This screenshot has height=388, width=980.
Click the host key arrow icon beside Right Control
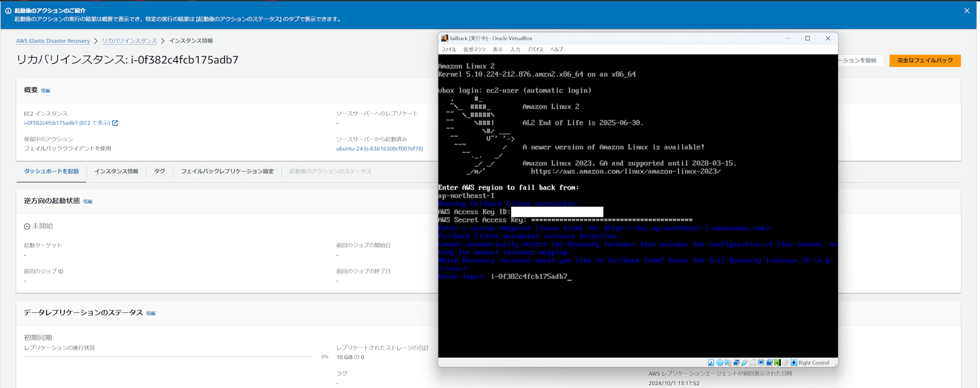click(x=794, y=362)
